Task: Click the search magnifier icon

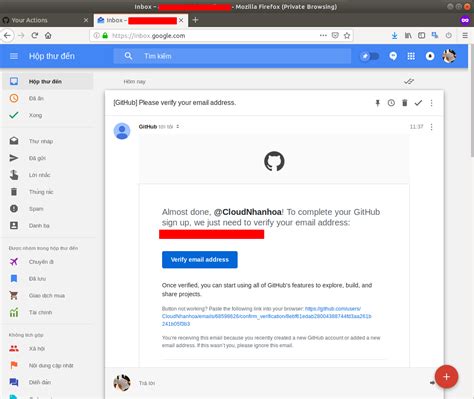Action: [128, 56]
